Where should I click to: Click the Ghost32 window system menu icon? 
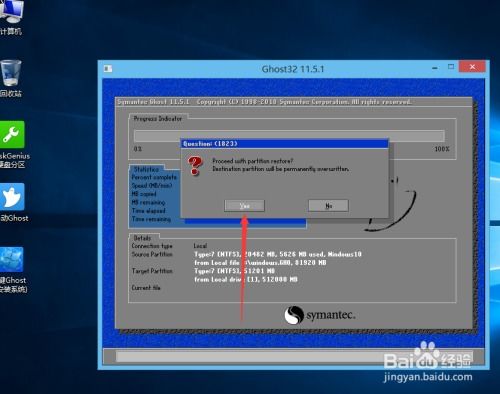[x=108, y=69]
